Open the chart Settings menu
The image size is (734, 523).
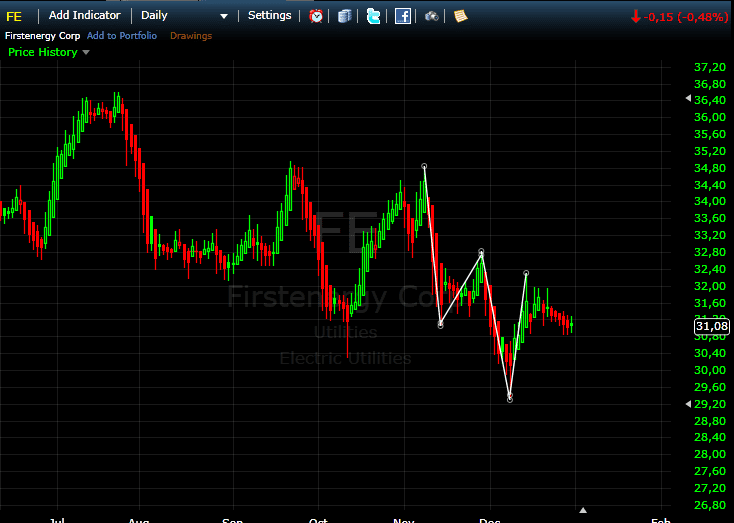coord(269,15)
